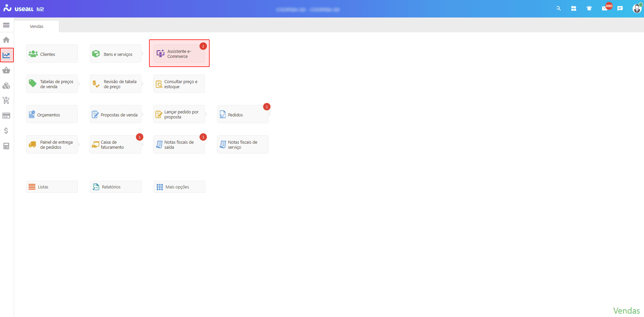Open the chat messages icon
Viewport: 644px width, 317px height.
620,8
